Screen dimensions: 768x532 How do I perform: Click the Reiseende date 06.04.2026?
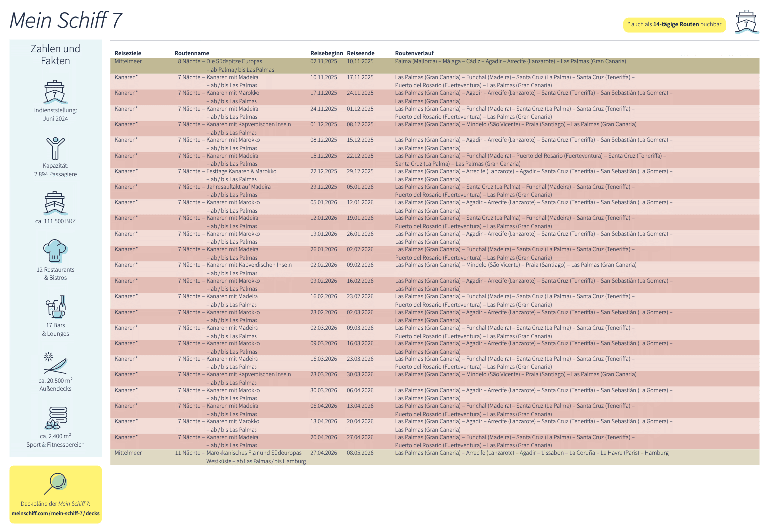[360, 390]
